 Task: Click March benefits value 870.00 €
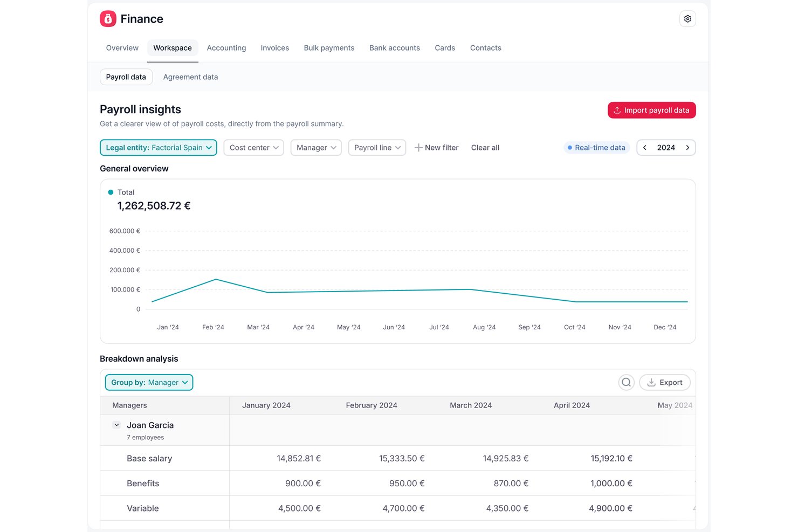511,483
